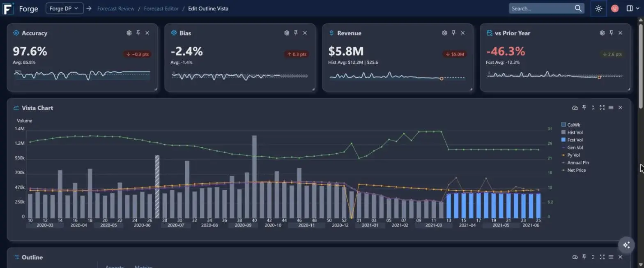Click the Vista Chart title icon
Viewport: 644px width, 268px height.
pos(16,108)
